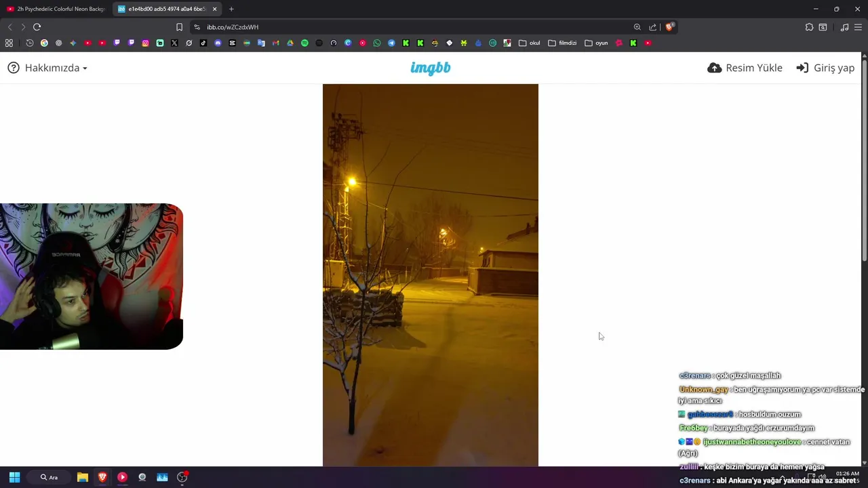Open the X (Twitter) bookmark

point(174,43)
